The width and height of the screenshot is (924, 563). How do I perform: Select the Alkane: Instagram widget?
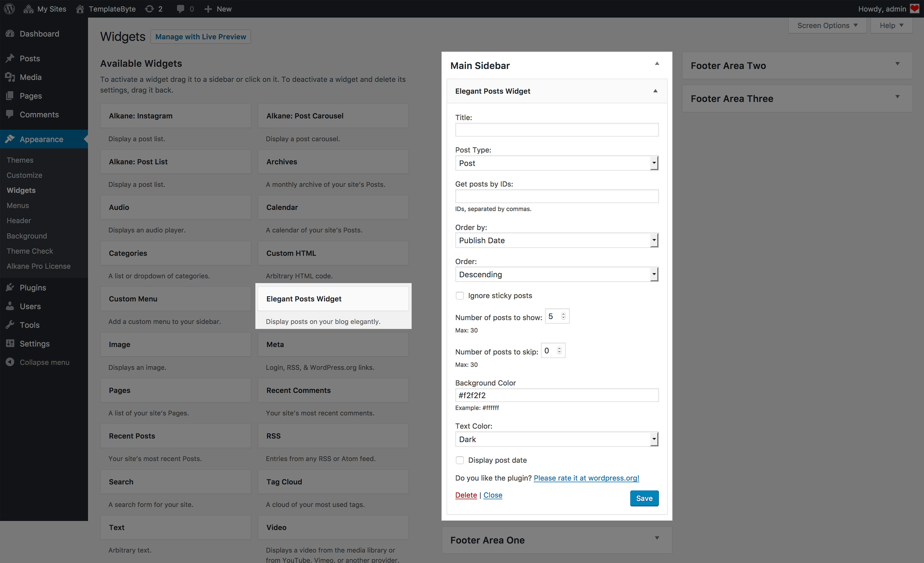tap(175, 116)
